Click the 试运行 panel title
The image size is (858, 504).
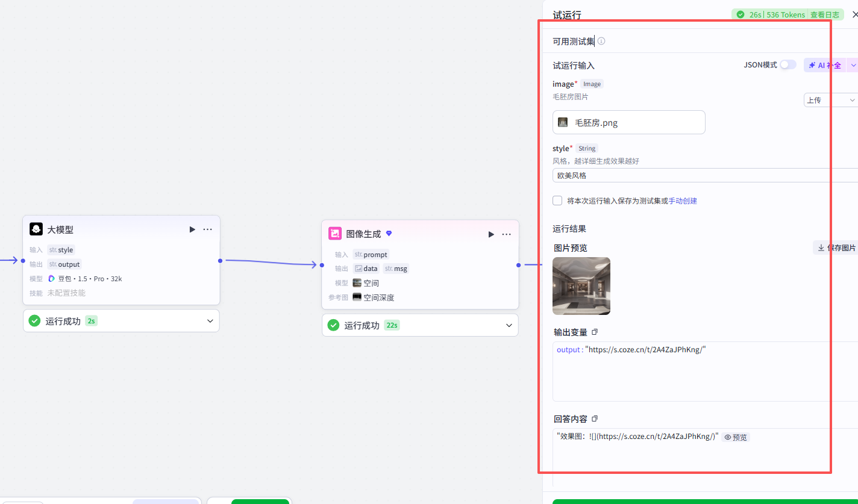567,15
